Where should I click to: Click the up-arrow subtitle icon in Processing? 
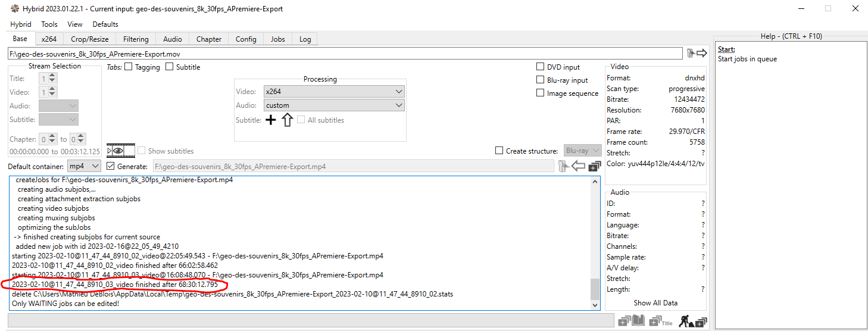click(x=287, y=120)
